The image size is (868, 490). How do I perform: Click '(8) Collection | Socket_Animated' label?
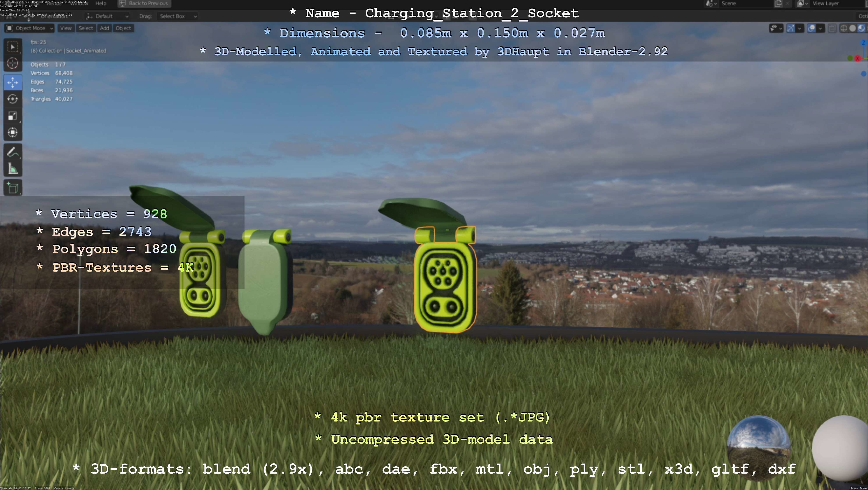tap(68, 51)
